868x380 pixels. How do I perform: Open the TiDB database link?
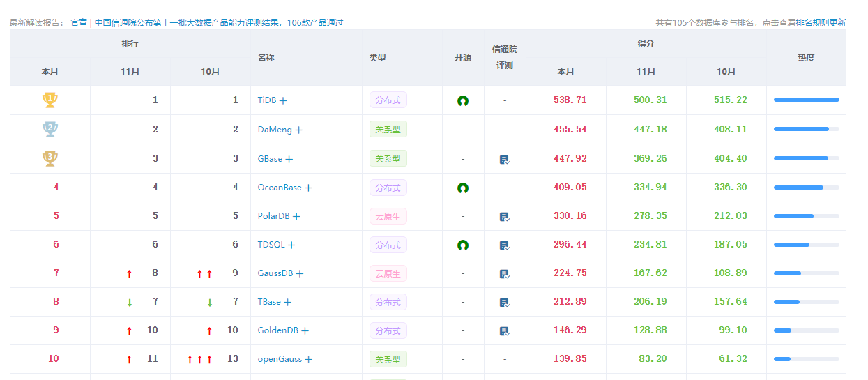267,100
